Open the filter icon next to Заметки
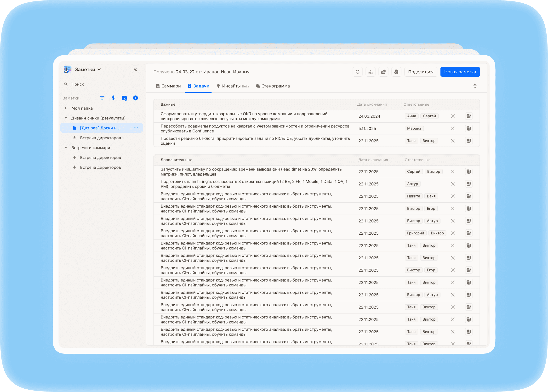 [x=102, y=98]
